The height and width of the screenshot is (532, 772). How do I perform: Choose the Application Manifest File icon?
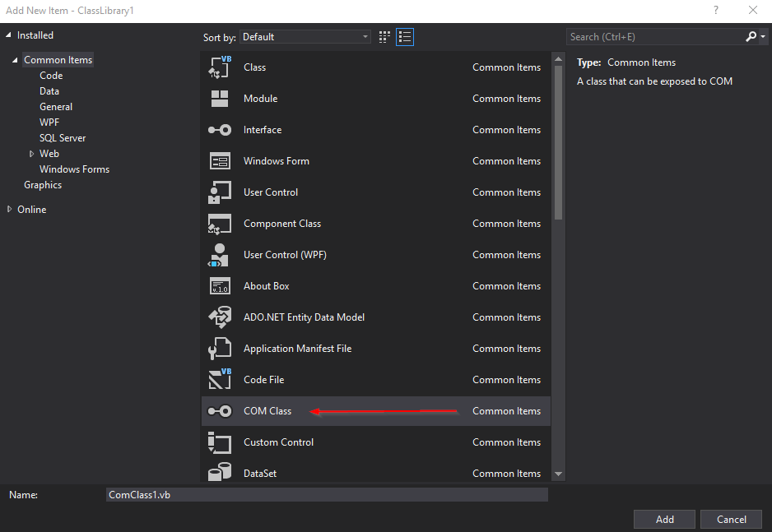pyautogui.click(x=220, y=348)
